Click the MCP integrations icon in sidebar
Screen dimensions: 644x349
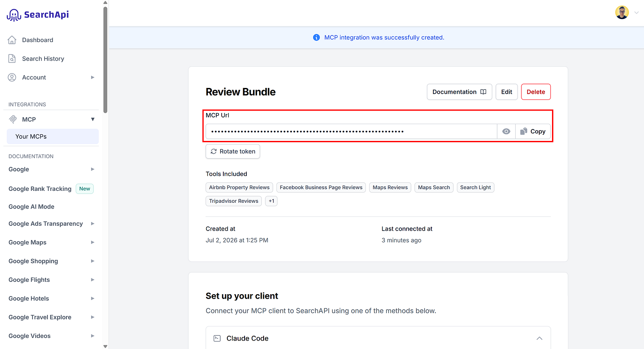[x=13, y=119]
